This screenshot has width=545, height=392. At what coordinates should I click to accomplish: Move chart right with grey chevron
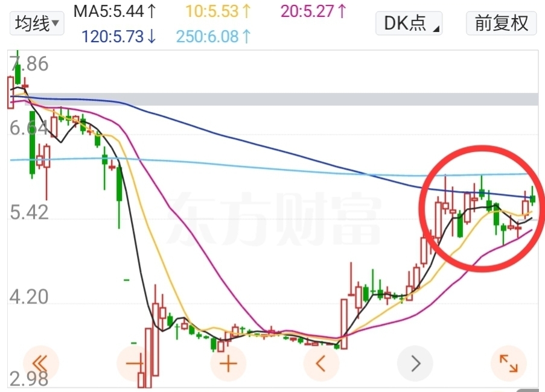pyautogui.click(x=415, y=364)
